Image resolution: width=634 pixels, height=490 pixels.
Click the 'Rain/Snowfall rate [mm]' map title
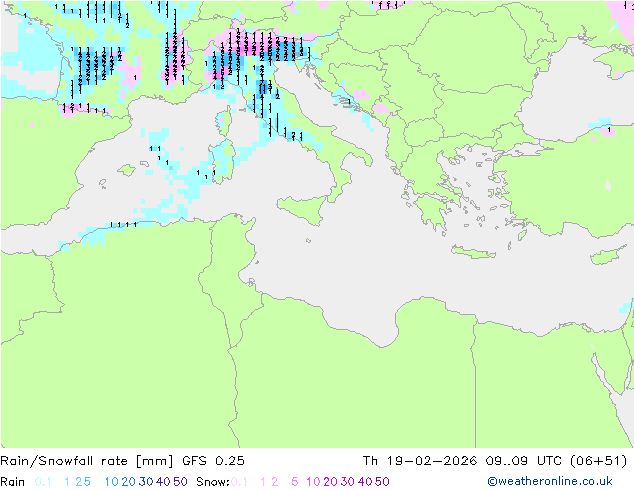(87, 461)
